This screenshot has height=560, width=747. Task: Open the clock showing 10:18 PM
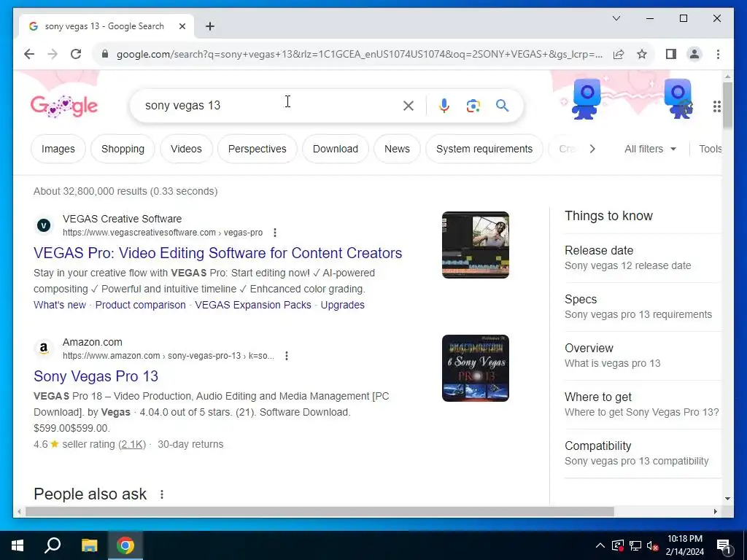[684, 545]
